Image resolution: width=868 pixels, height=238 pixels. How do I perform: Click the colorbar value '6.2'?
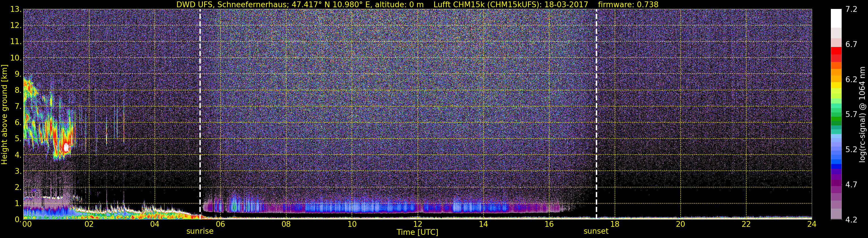(x=851, y=79)
